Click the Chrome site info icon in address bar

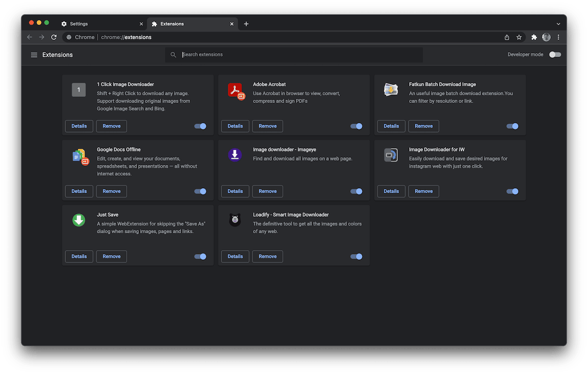click(x=69, y=37)
